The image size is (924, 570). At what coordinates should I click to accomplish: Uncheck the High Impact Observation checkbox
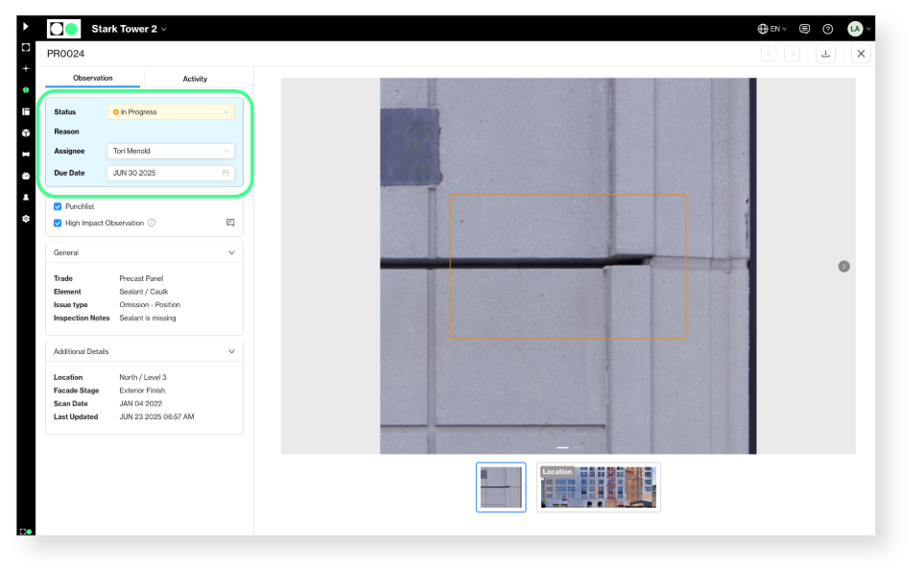(58, 223)
